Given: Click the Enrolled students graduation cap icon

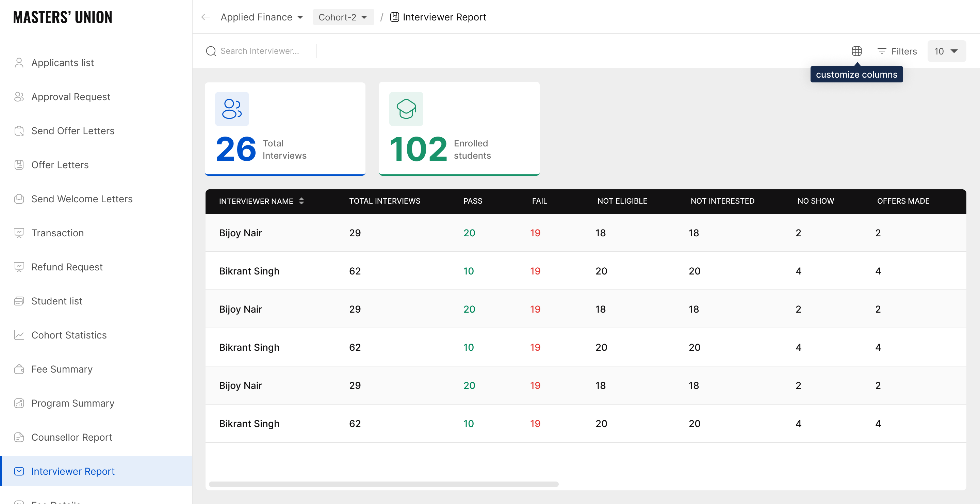Looking at the screenshot, I should coord(406,109).
